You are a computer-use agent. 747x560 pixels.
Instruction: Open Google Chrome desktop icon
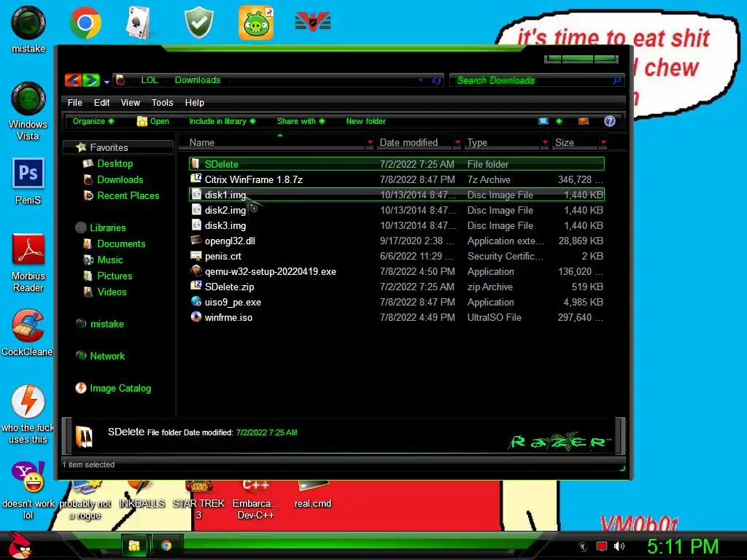pos(85,23)
